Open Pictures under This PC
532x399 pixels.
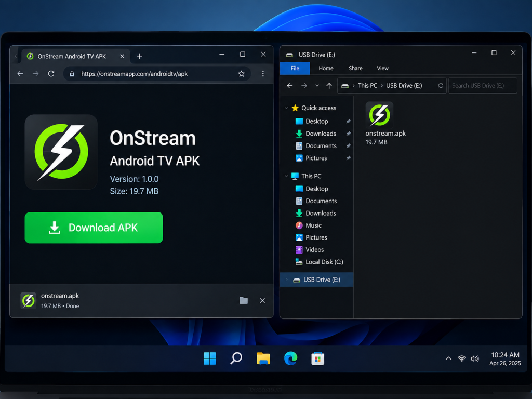coord(316,237)
